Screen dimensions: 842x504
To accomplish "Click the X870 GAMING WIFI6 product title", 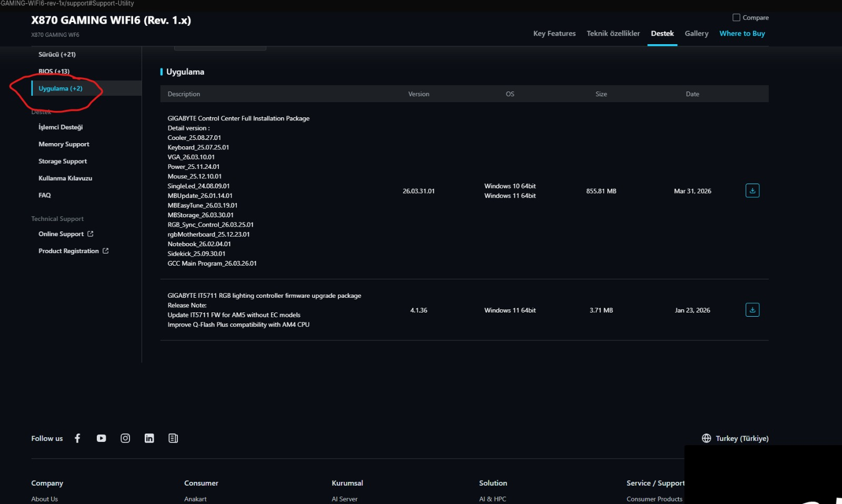I will 111,20.
